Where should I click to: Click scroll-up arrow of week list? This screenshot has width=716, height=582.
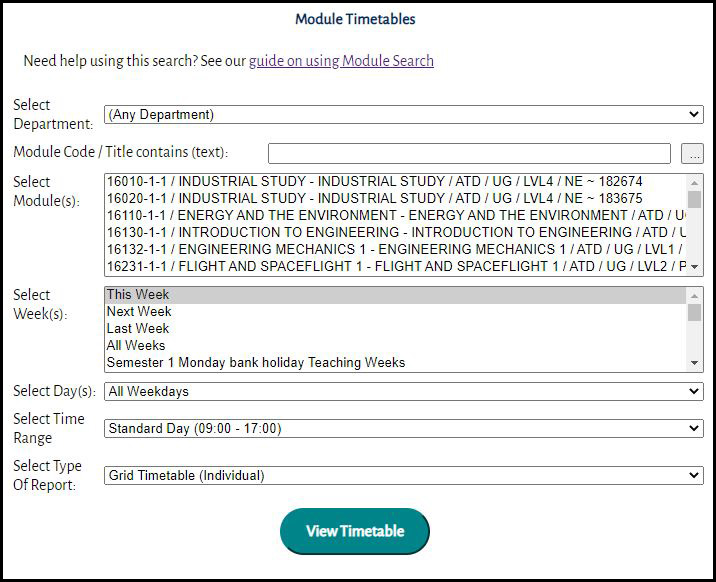click(x=695, y=295)
